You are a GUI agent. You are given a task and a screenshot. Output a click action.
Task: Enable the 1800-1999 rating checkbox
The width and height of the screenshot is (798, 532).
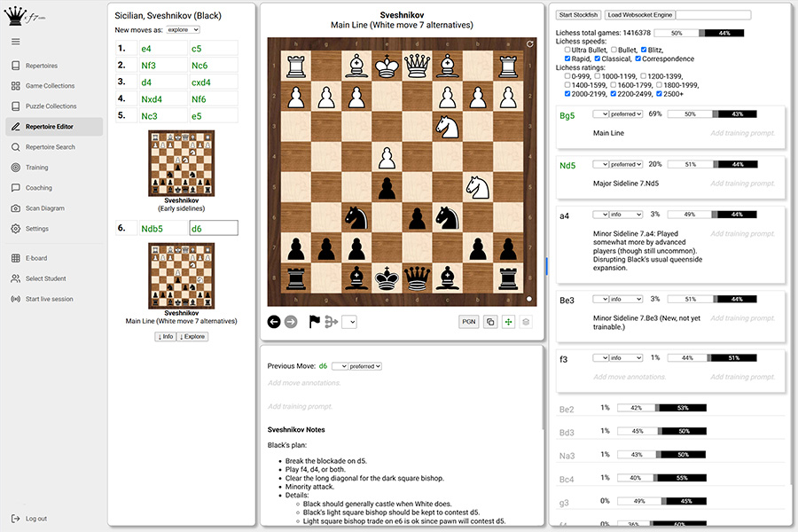click(659, 85)
